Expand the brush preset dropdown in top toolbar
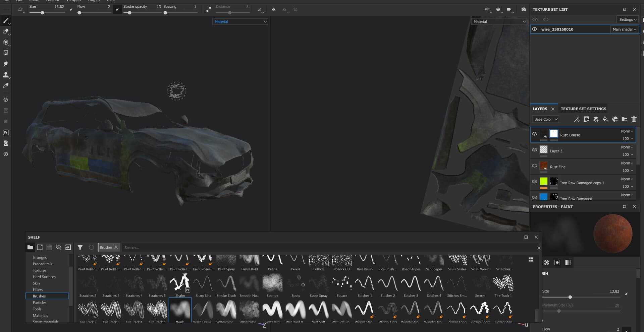 [22, 10]
